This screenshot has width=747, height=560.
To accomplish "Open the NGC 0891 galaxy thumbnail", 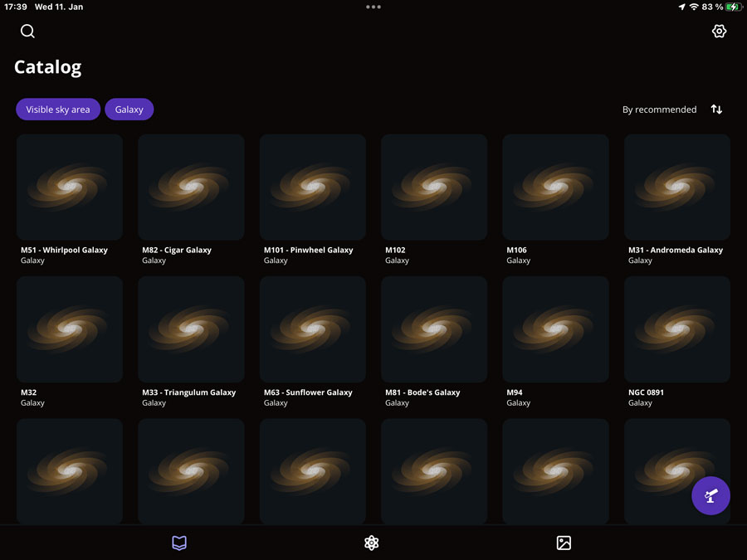I will [677, 329].
